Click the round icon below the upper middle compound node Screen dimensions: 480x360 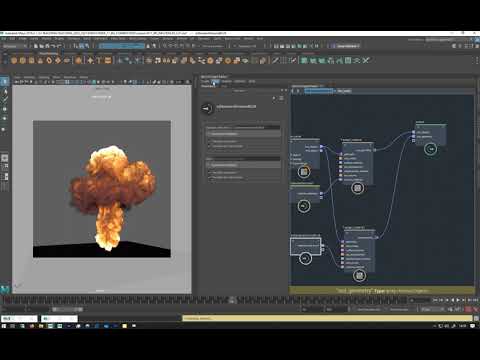[x=358, y=188]
